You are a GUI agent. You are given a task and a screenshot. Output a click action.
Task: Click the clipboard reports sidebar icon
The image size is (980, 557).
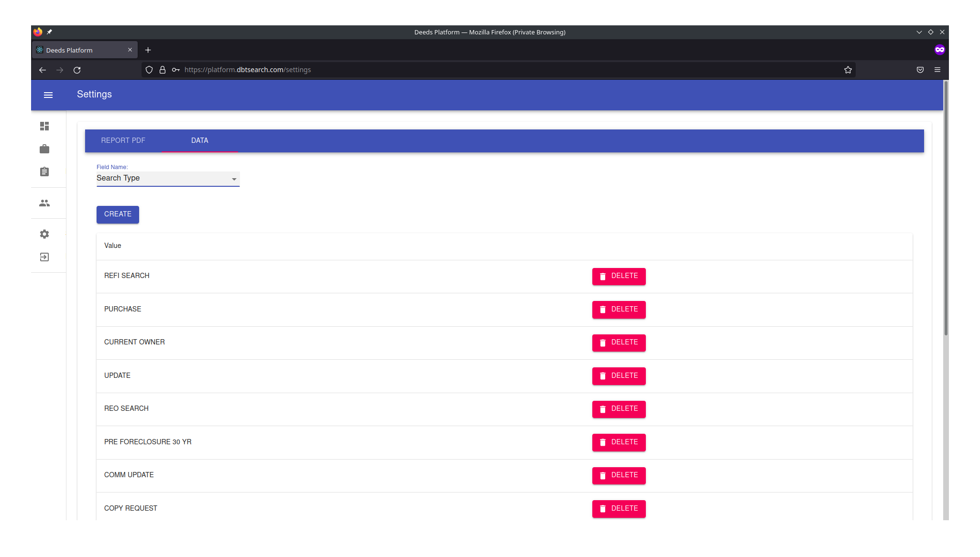point(44,172)
